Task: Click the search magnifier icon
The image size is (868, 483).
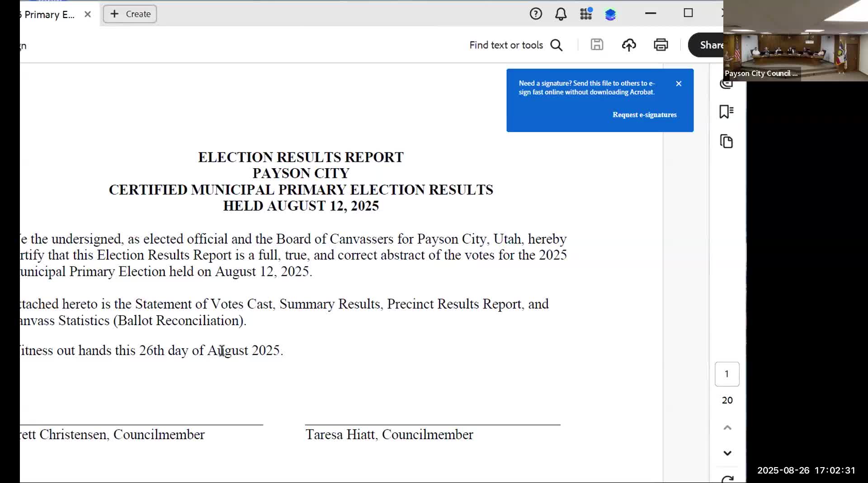Action: coord(557,45)
